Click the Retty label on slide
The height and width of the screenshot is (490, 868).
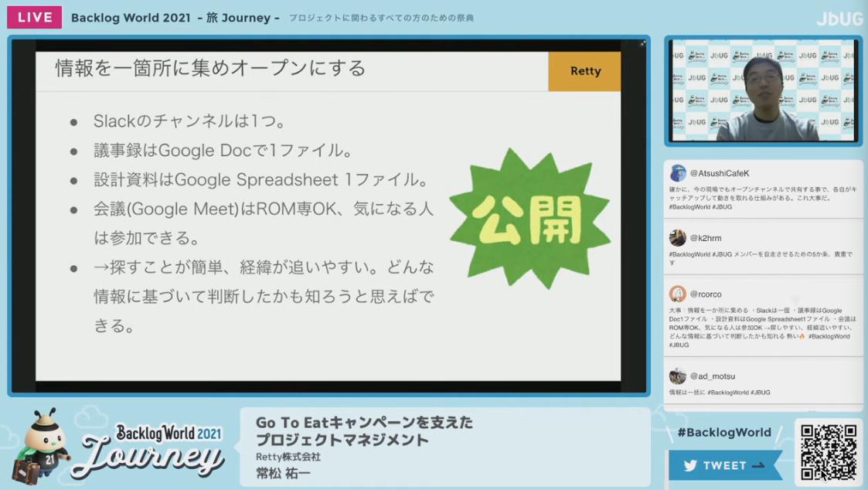coord(584,71)
